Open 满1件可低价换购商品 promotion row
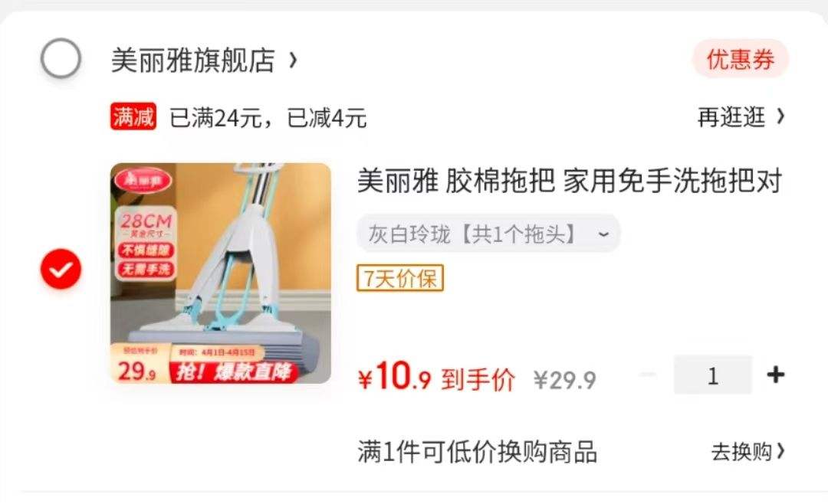Viewport: 828px width, 504px height. (571, 452)
